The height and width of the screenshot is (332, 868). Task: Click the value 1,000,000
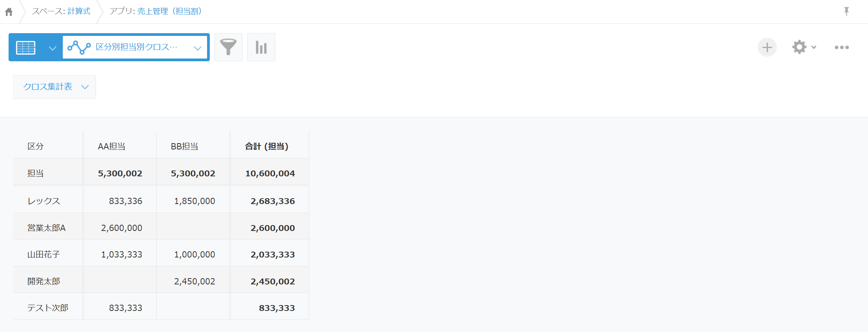point(195,254)
